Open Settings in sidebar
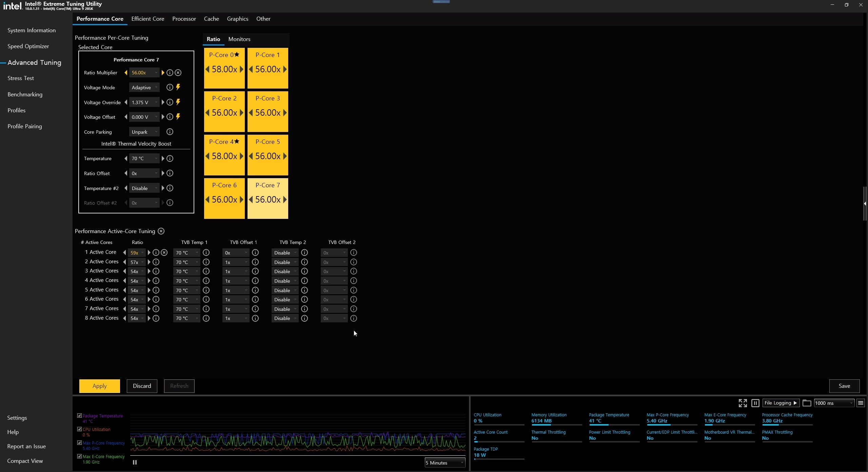Image resolution: width=868 pixels, height=472 pixels. pyautogui.click(x=17, y=418)
